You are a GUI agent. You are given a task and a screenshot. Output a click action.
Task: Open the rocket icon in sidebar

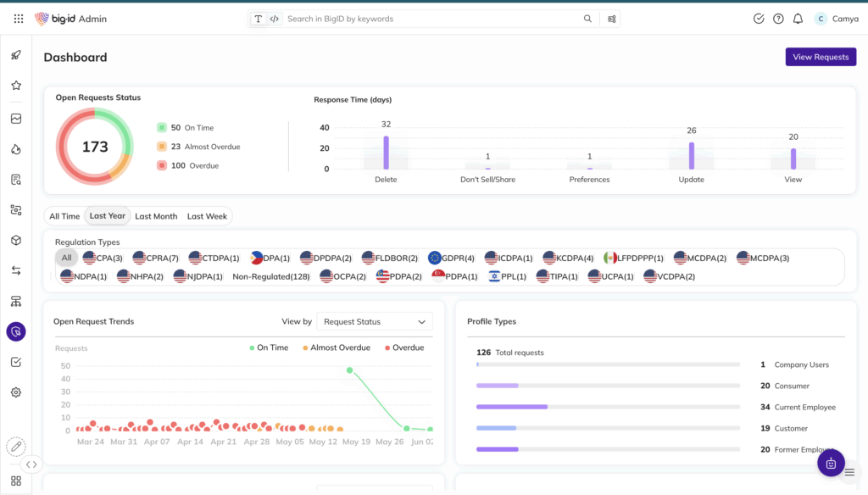(x=16, y=55)
